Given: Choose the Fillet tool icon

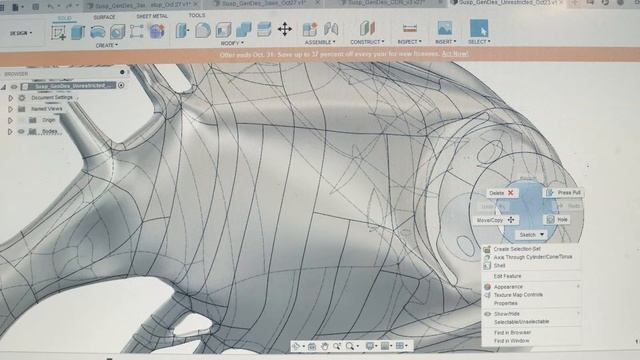Looking at the screenshot, I should (203, 30).
